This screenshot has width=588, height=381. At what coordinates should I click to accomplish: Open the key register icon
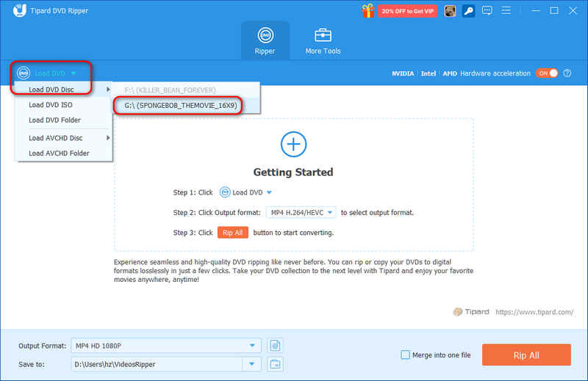point(468,11)
